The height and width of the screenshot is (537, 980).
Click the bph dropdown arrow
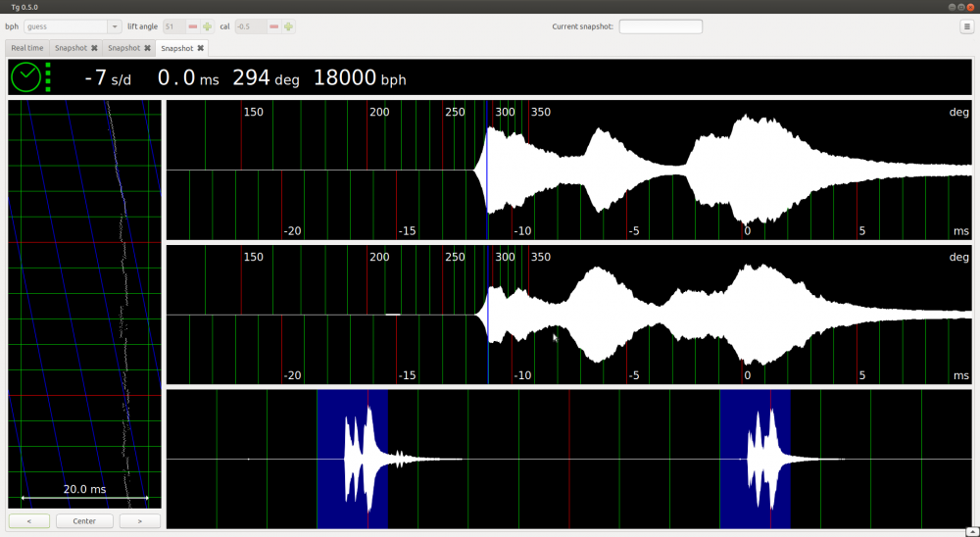(115, 26)
